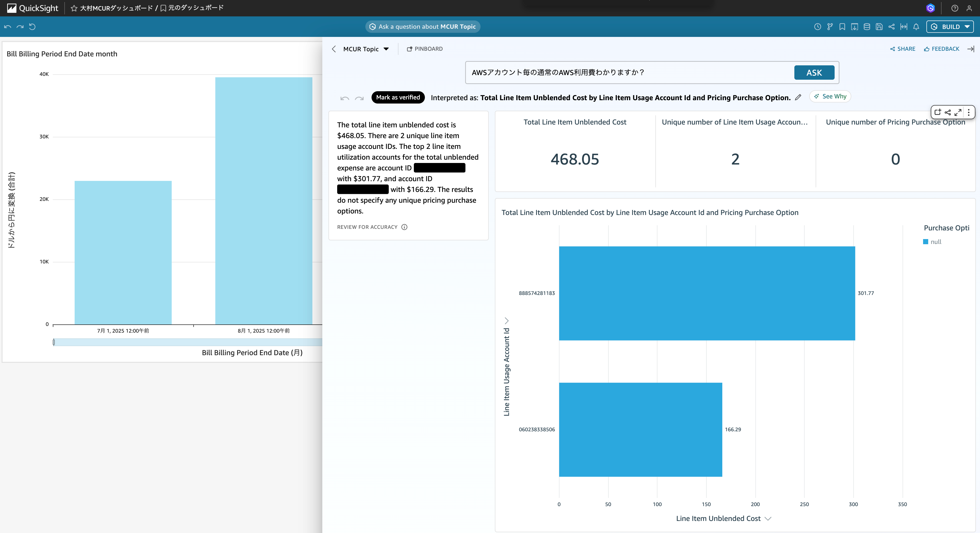980x533 pixels.
Task: Share the answer visual icon
Action: tap(948, 112)
